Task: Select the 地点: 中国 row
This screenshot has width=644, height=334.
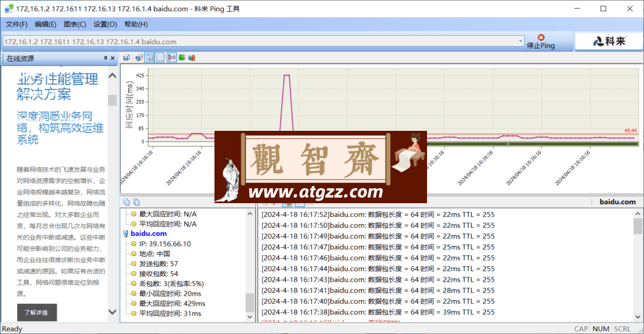Action: coord(155,253)
